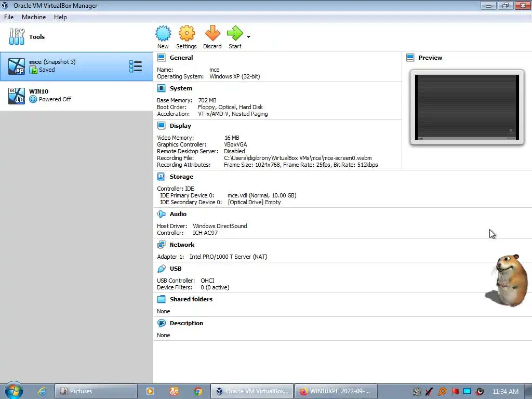Open Chrome from the taskbar

(198, 391)
